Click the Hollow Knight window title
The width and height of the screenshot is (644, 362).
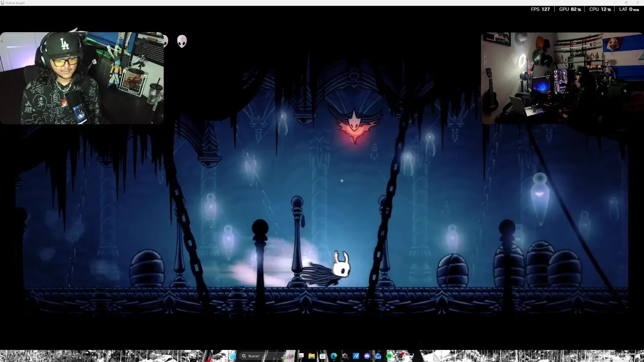(x=15, y=3)
